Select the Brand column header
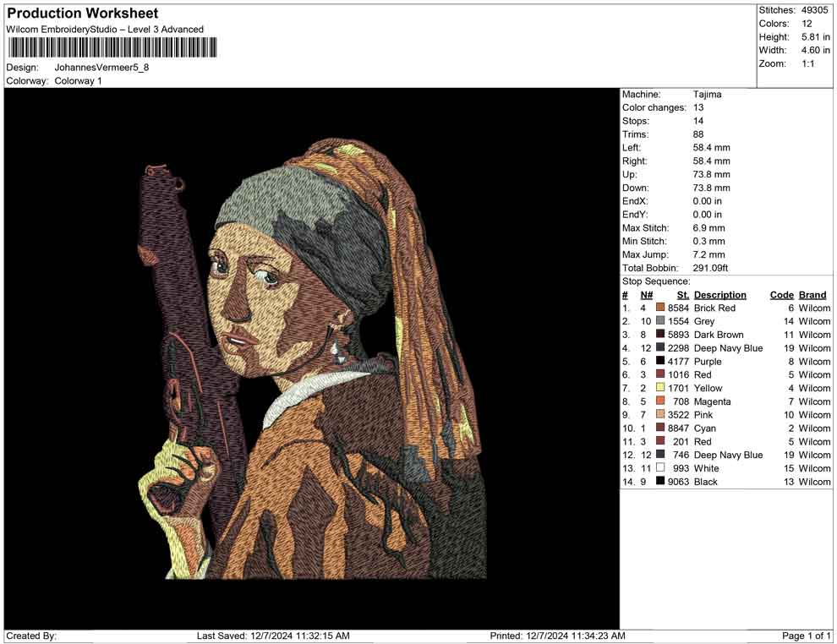 (x=812, y=295)
